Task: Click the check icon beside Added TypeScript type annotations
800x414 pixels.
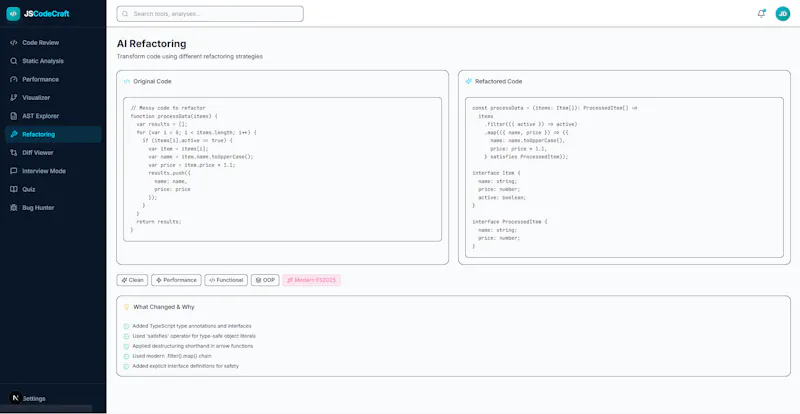Action: point(127,326)
